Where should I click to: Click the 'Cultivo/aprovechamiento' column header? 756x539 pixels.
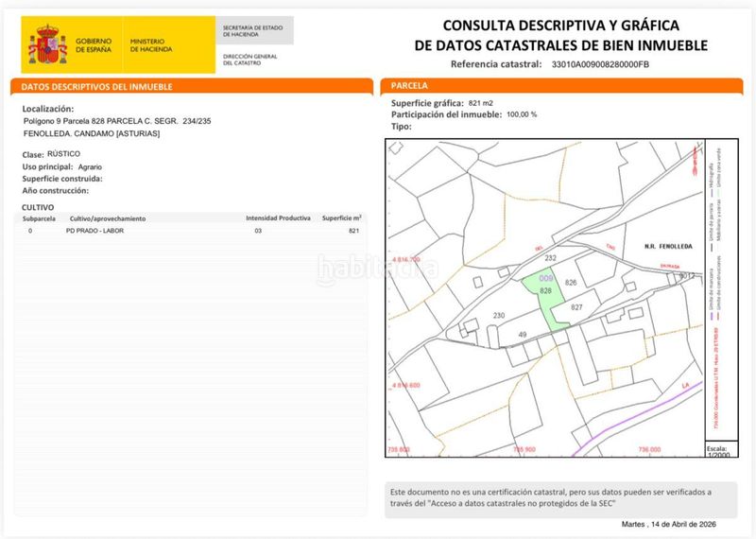(108, 218)
